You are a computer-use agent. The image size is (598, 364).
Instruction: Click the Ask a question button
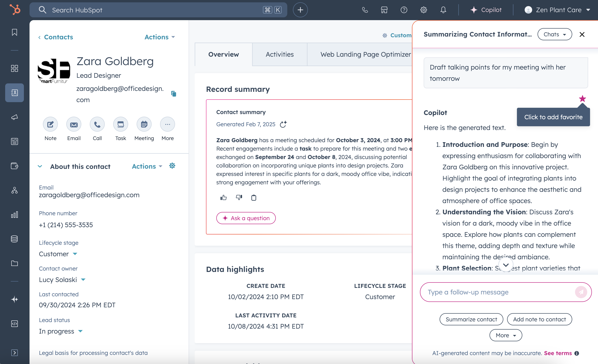click(246, 218)
